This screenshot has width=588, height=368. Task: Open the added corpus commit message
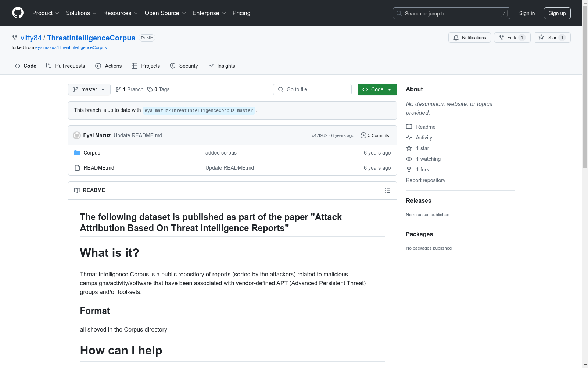(221, 153)
